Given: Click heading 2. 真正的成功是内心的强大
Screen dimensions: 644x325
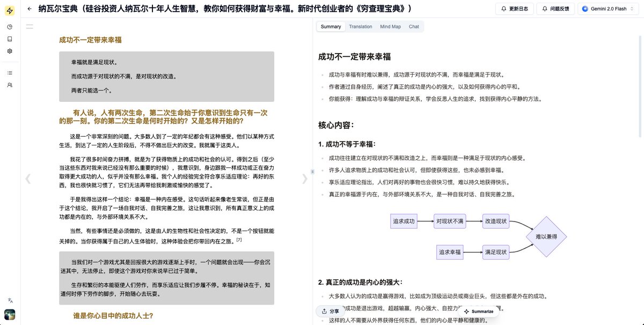Looking at the screenshot, I should tap(360, 282).
